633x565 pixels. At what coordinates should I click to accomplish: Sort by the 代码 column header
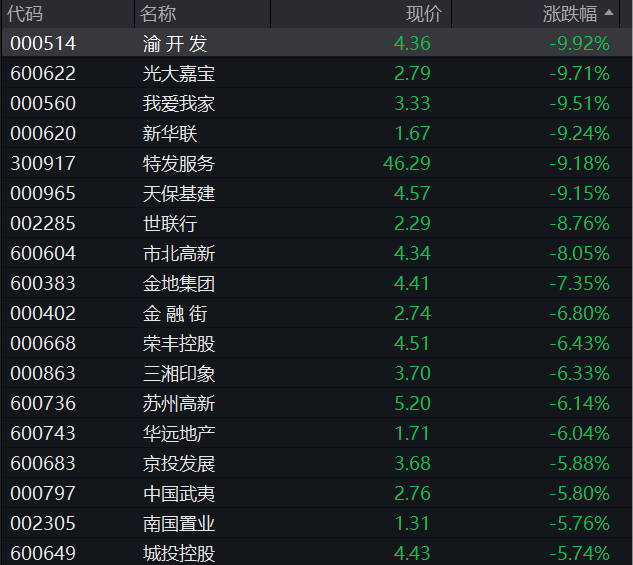pyautogui.click(x=25, y=14)
